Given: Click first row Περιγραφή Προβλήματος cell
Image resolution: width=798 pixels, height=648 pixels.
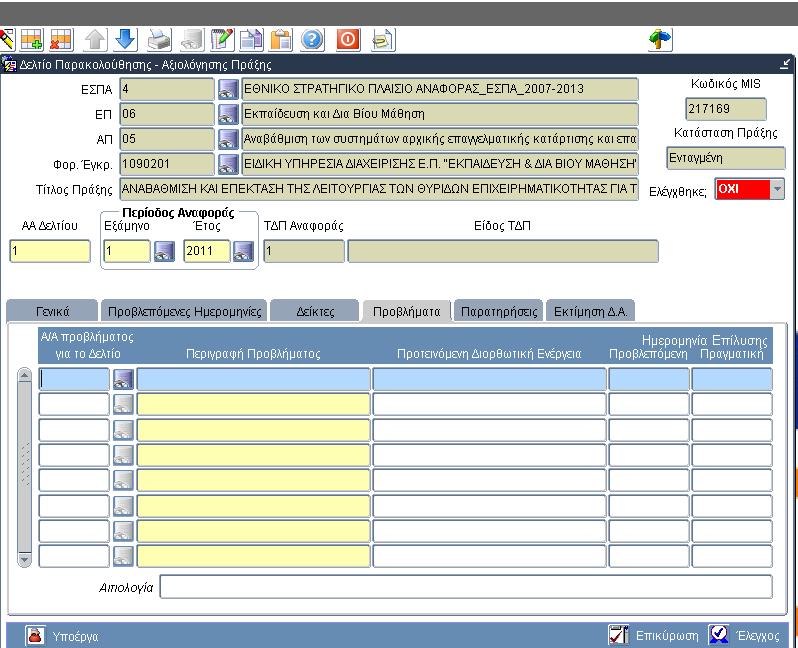Looking at the screenshot, I should click(253, 379).
